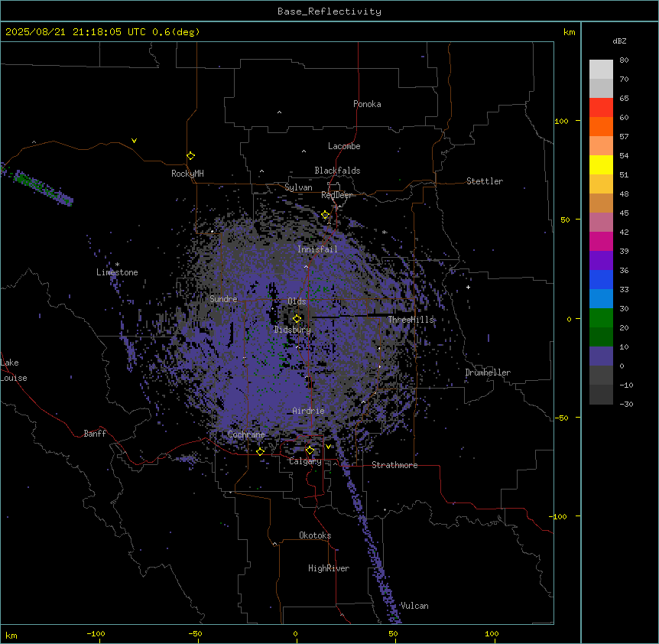Click the magenta legend swatch below 42
The image size is (659, 644).
[x=601, y=241]
